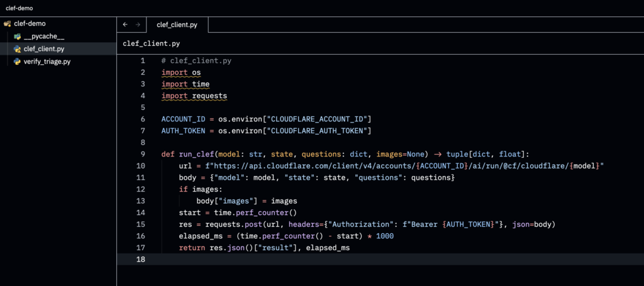The image size is (644, 286).
Task: Navigate forward with the right arrow
Action: tap(138, 25)
